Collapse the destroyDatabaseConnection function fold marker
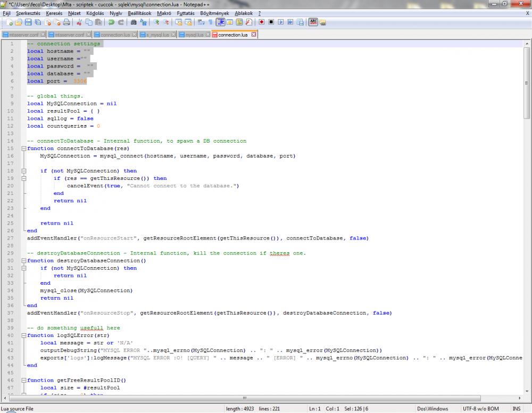This screenshot has width=532, height=413. tap(23, 261)
